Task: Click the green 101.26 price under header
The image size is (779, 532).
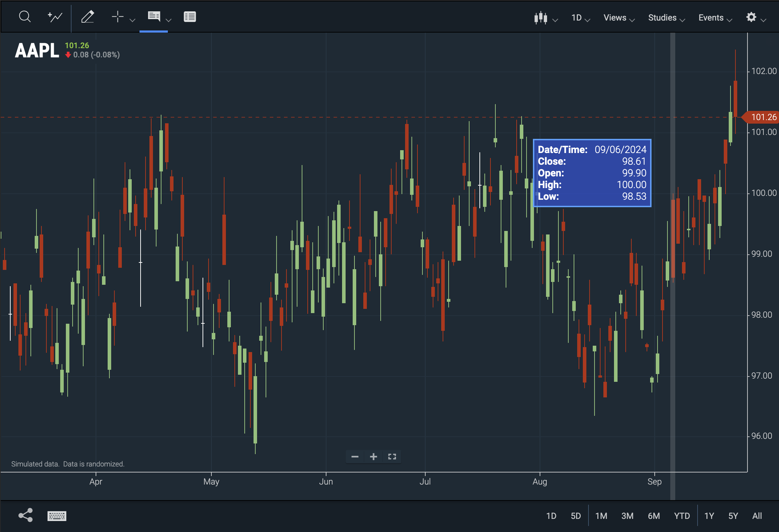Action: click(77, 45)
